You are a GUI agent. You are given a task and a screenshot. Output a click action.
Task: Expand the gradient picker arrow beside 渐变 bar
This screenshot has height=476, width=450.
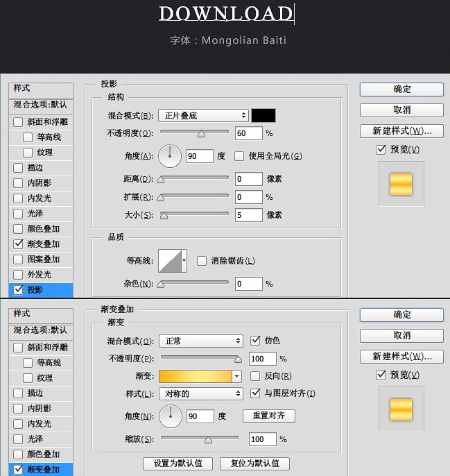pyautogui.click(x=236, y=377)
